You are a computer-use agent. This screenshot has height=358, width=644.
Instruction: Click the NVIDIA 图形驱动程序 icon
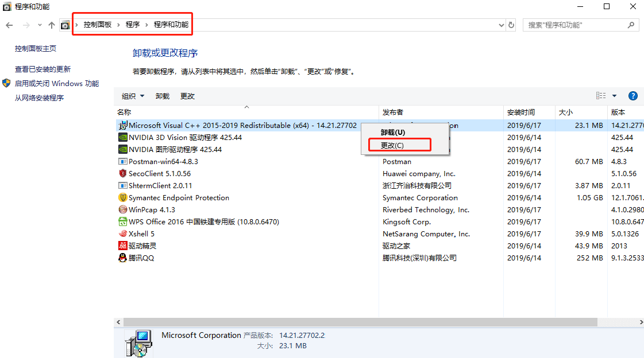tap(122, 149)
